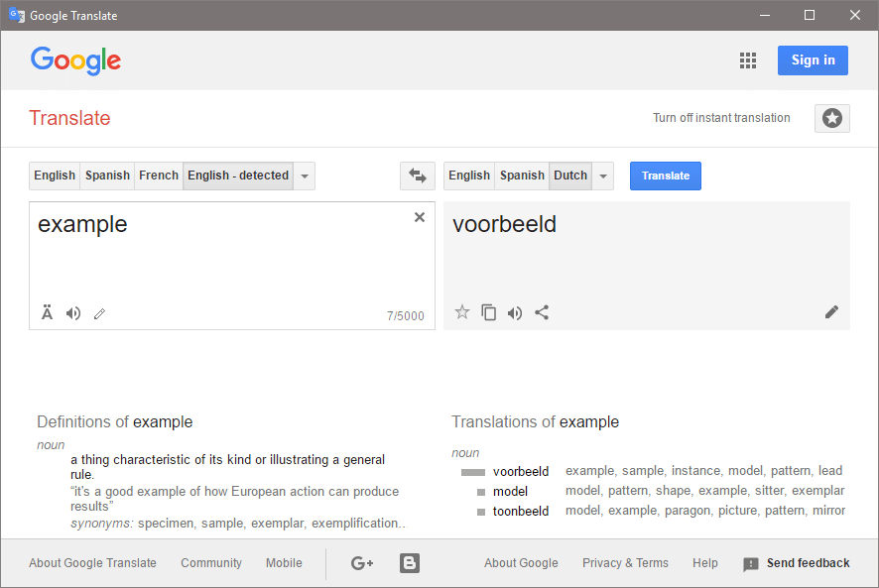Open the About Google footer link

521,563
